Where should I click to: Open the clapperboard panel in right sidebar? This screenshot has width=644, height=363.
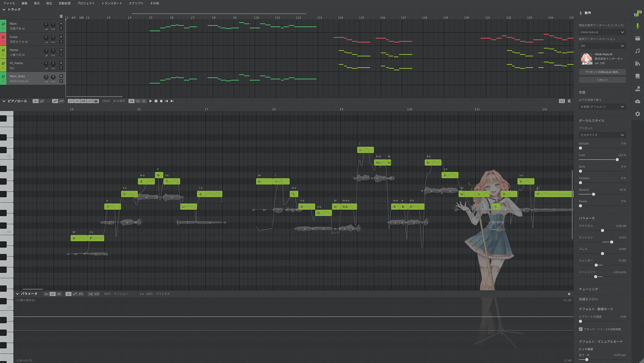[638, 38]
